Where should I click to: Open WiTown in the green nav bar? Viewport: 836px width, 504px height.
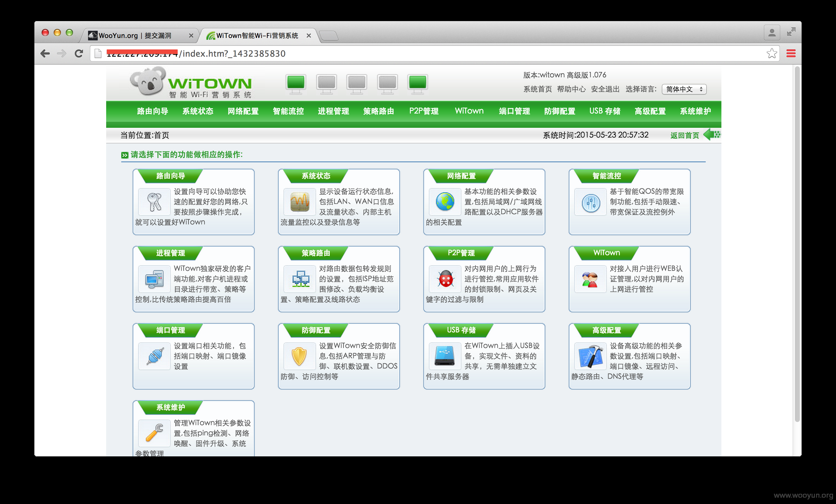click(x=469, y=111)
